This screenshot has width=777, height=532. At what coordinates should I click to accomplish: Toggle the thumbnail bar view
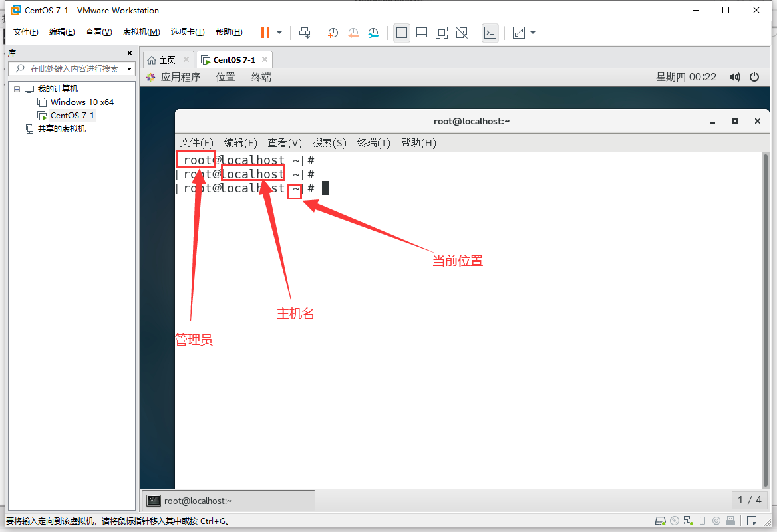pos(422,33)
